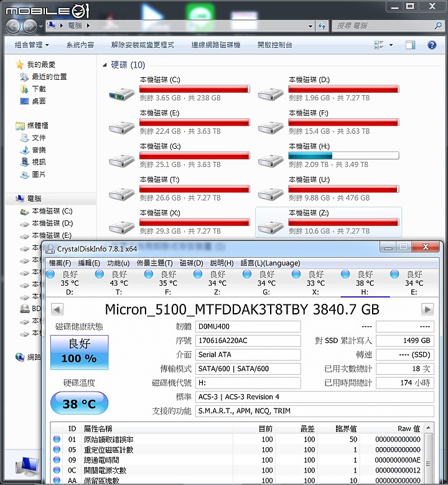The height and width of the screenshot is (485, 448).
Task: Open the 檔案(F) menu in CrystalDiskInfo
Action: click(x=60, y=263)
